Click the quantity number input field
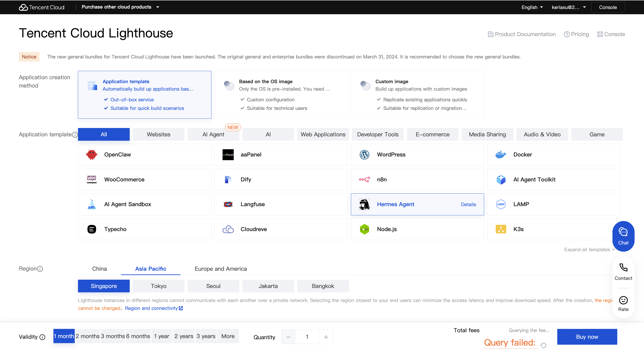Viewport: 644px width, 351px height. point(307,337)
